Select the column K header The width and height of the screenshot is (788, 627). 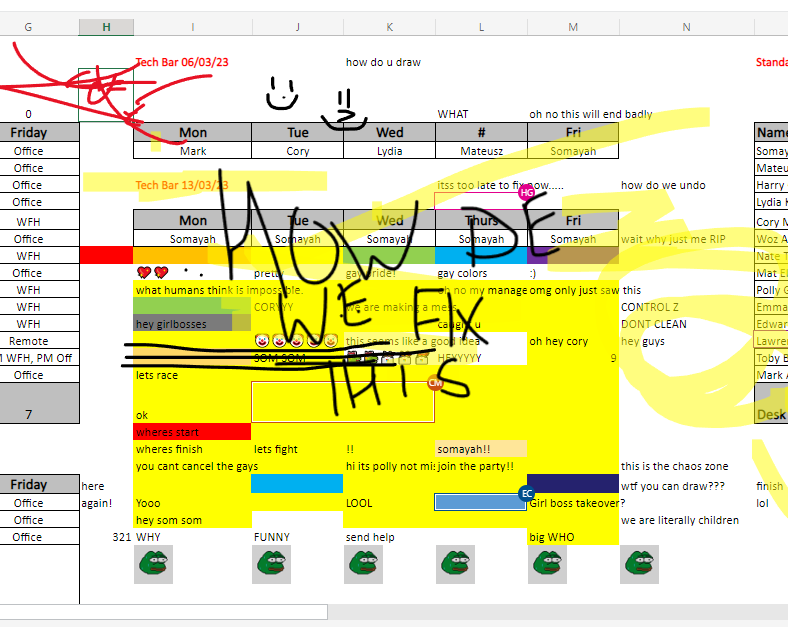pos(389,27)
